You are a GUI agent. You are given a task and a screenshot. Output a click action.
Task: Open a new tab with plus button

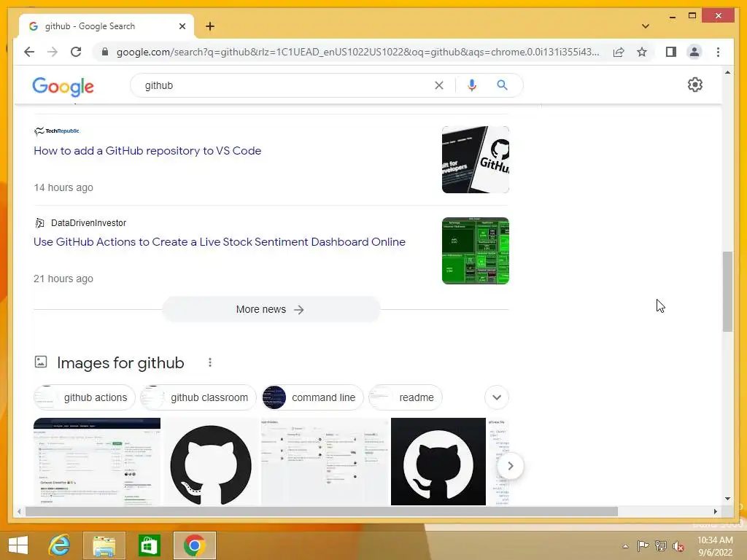click(210, 26)
